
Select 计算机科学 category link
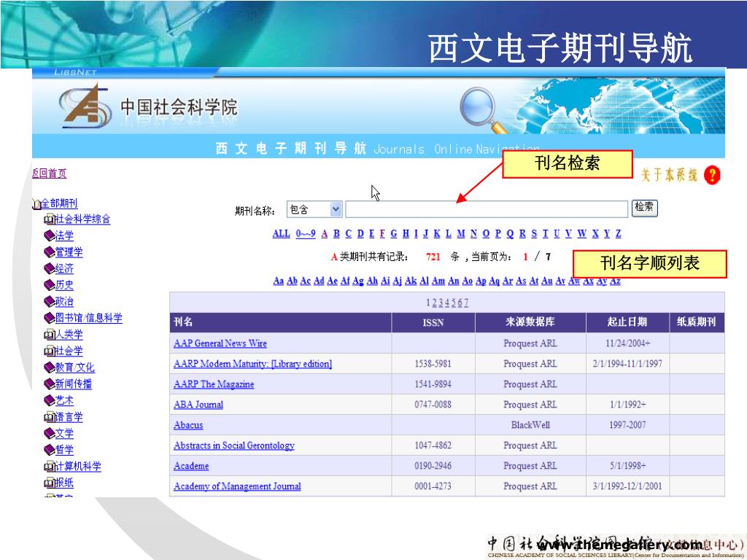point(78,467)
